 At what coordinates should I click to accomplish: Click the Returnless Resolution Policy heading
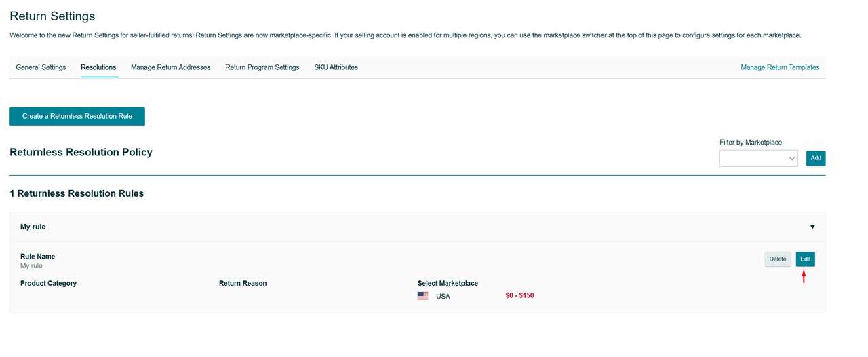81,152
